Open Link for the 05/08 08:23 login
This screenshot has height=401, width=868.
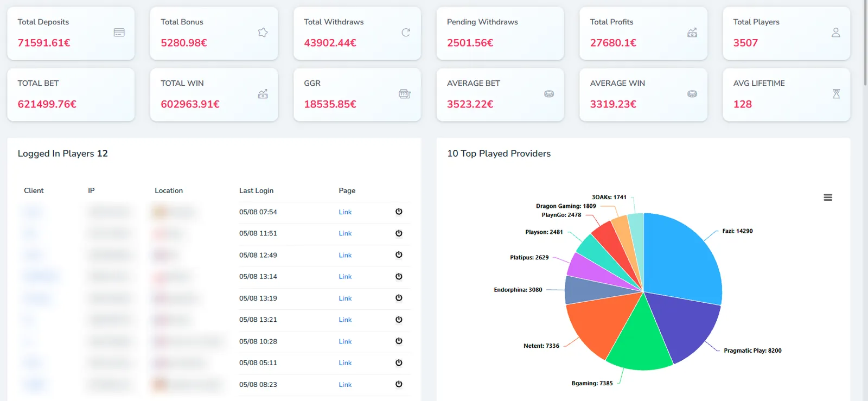(x=345, y=385)
